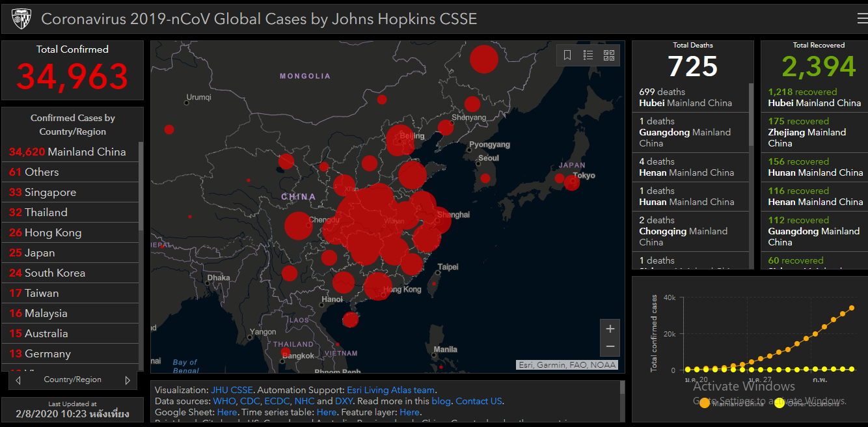Click the 1 deaths Guangdong row
The width and height of the screenshot is (868, 427).
[x=690, y=133]
